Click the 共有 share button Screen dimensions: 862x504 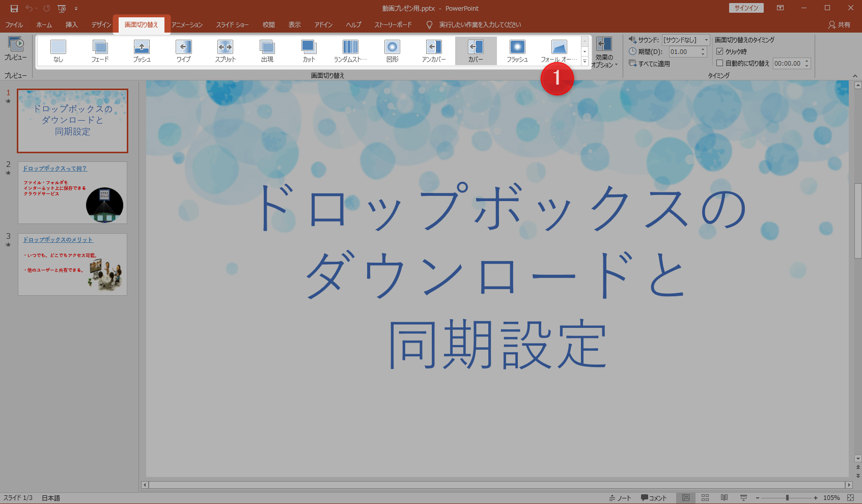(839, 24)
